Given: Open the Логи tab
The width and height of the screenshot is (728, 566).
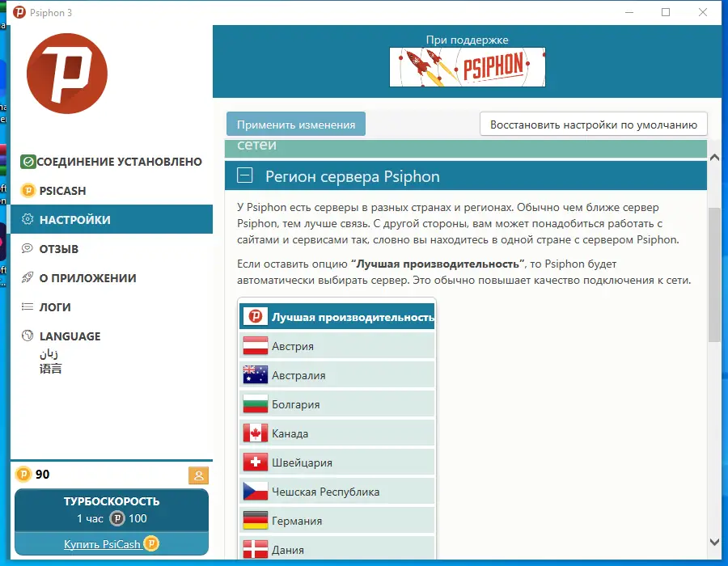Looking at the screenshot, I should pos(112,307).
